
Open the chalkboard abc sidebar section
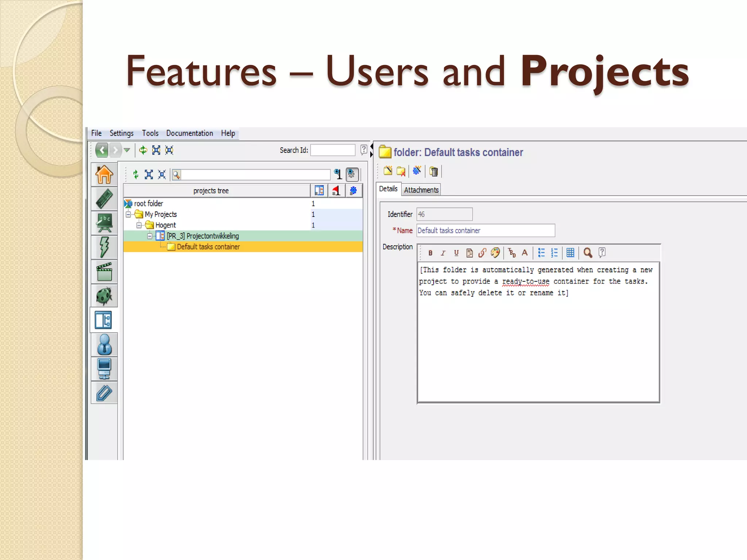[x=104, y=223]
